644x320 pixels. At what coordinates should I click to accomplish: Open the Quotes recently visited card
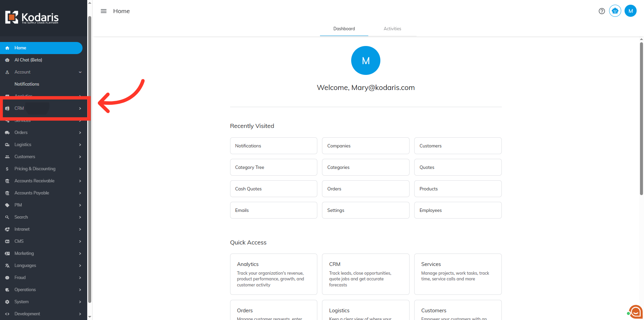click(x=458, y=167)
